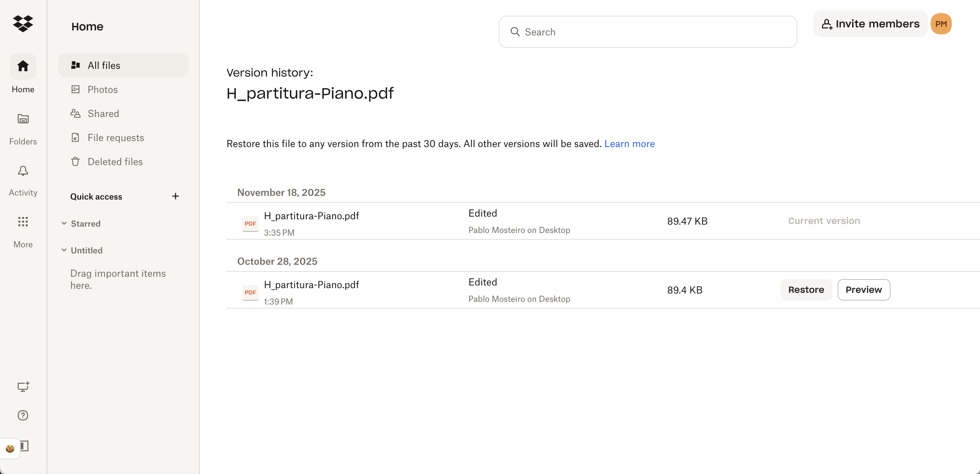Open the help question mark icon
Image resolution: width=980 pixels, height=474 pixels.
coord(23,415)
